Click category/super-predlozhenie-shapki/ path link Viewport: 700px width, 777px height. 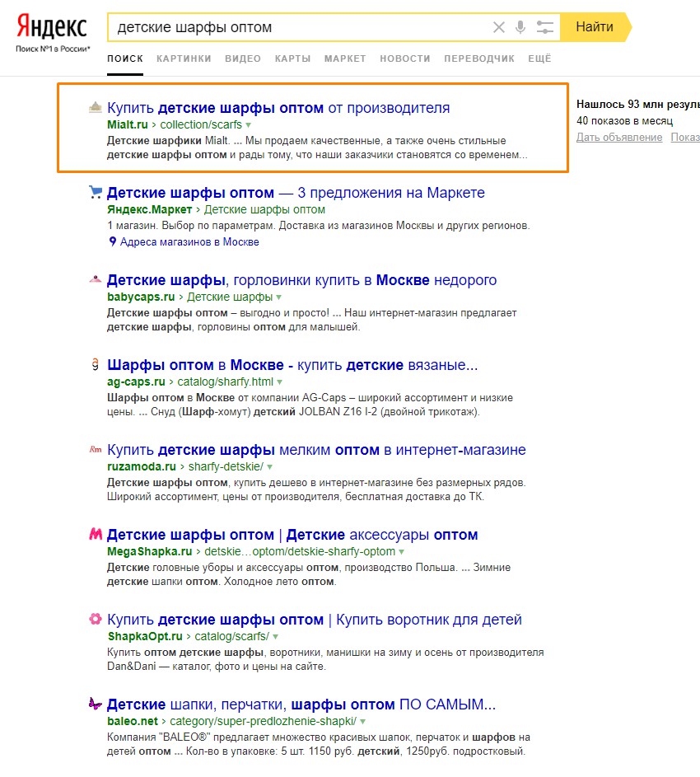263,720
